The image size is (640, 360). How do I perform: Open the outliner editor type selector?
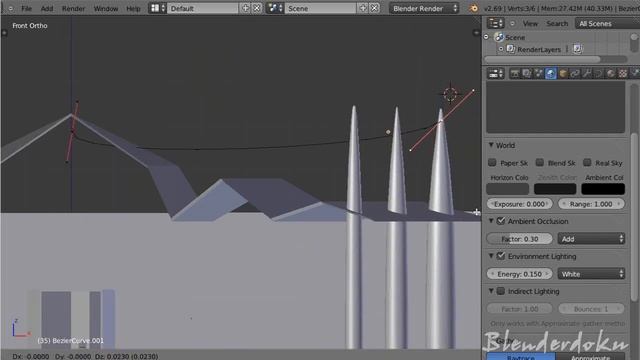coord(496,24)
